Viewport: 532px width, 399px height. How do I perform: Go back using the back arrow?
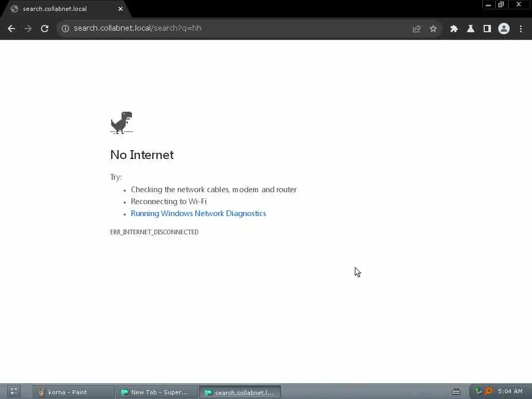[x=11, y=29]
